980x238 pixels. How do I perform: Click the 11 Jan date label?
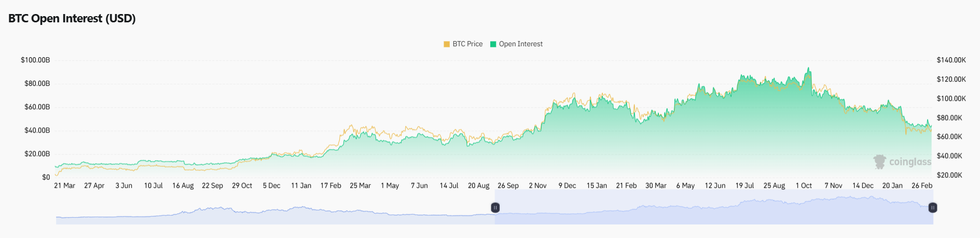301,186
